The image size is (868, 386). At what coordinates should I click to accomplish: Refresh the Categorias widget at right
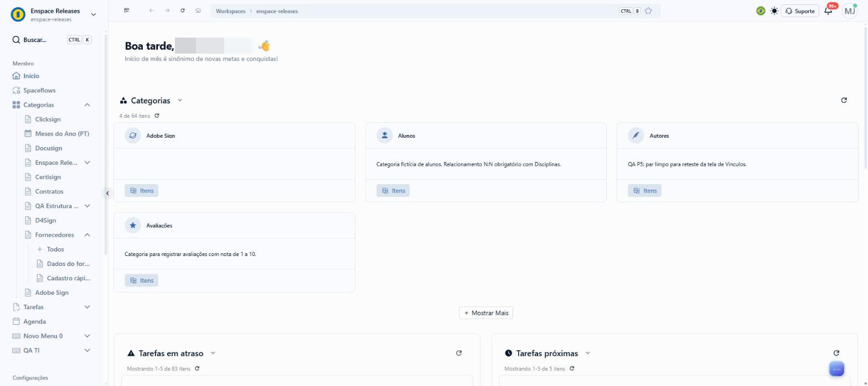[x=844, y=100]
